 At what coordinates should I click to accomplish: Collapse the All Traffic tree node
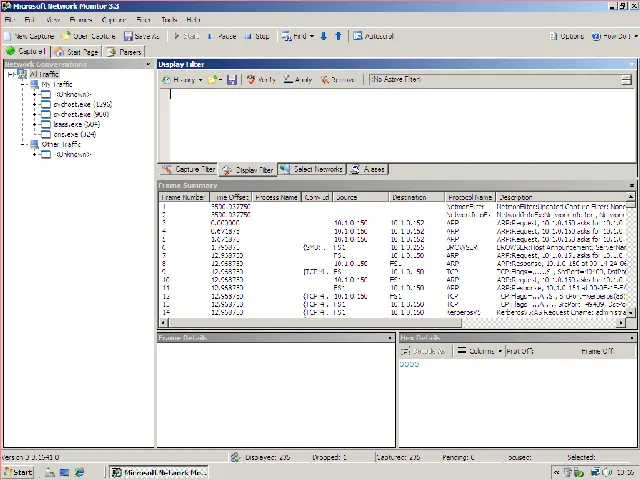point(11,74)
